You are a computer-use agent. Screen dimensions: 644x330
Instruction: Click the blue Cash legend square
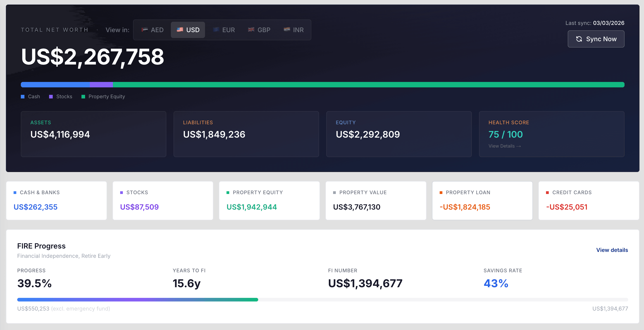click(23, 97)
